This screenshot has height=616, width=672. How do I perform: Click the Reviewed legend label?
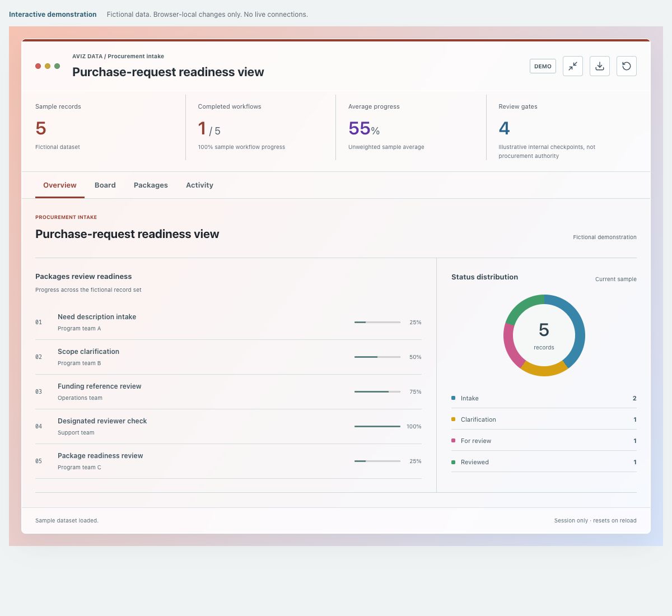tap(475, 463)
